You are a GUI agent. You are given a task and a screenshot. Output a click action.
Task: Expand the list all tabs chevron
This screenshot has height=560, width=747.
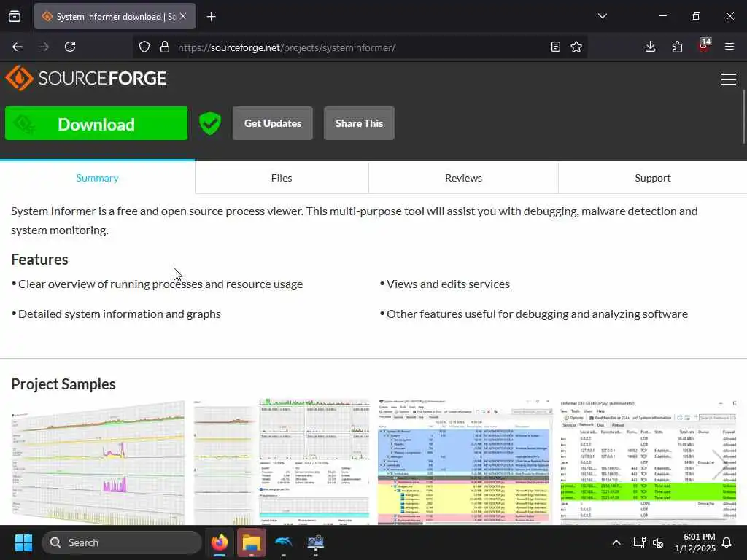click(602, 16)
